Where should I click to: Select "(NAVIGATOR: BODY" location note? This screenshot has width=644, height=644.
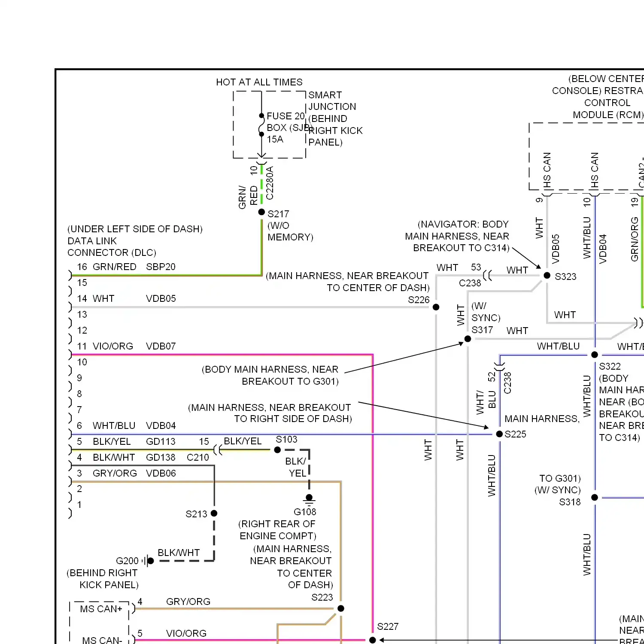pyautogui.click(x=463, y=224)
